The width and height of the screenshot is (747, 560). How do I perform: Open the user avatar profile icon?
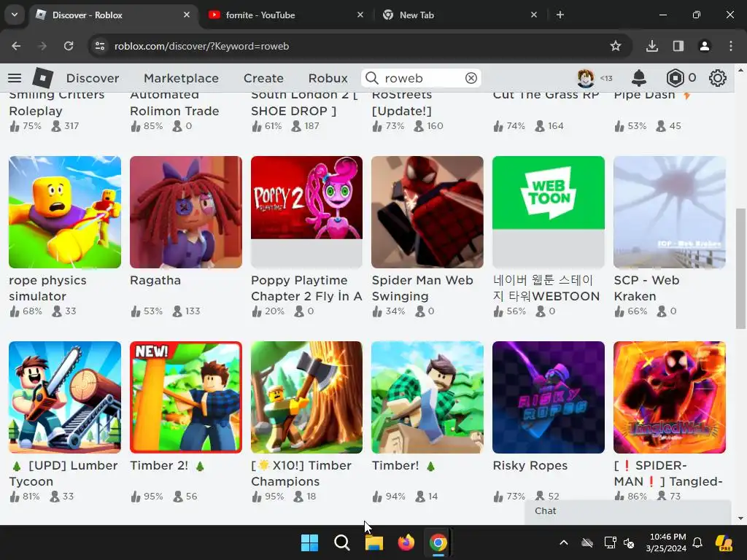click(x=586, y=78)
